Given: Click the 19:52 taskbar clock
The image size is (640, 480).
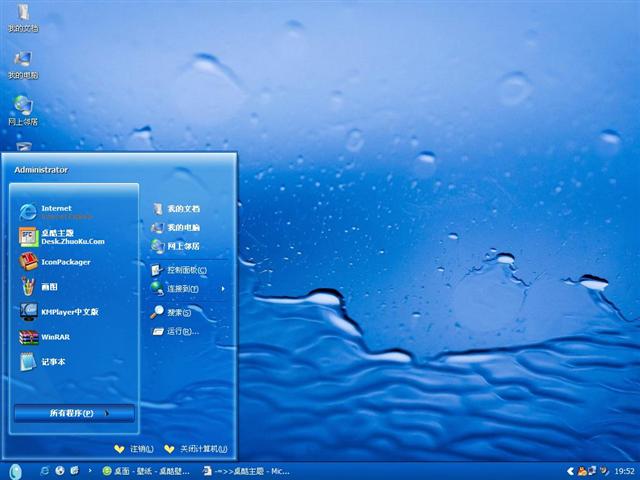Looking at the screenshot, I should tap(624, 471).
